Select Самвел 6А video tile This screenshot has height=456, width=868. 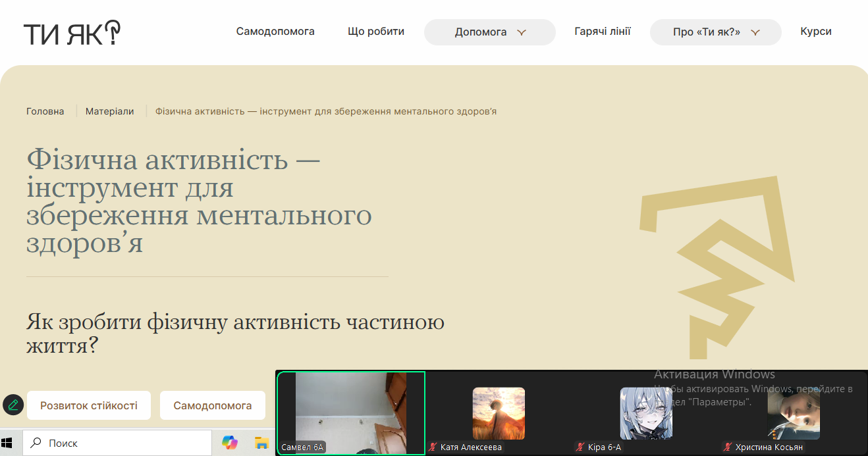point(351,413)
